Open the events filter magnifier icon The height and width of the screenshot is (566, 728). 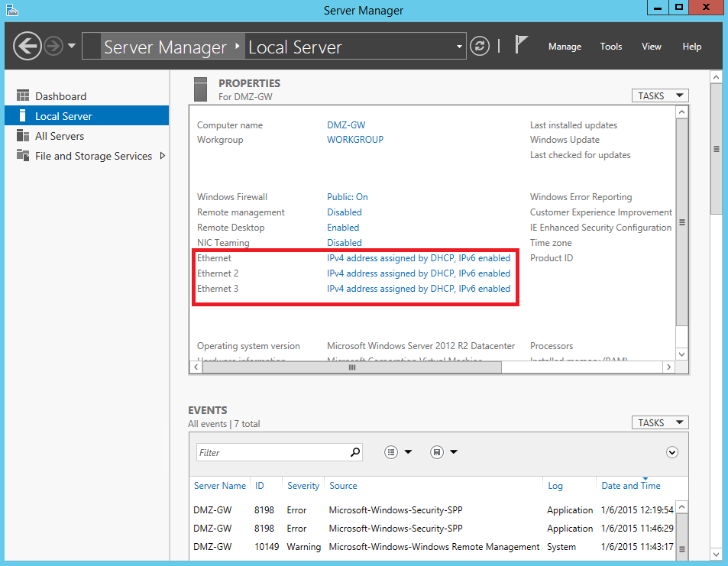pos(354,452)
